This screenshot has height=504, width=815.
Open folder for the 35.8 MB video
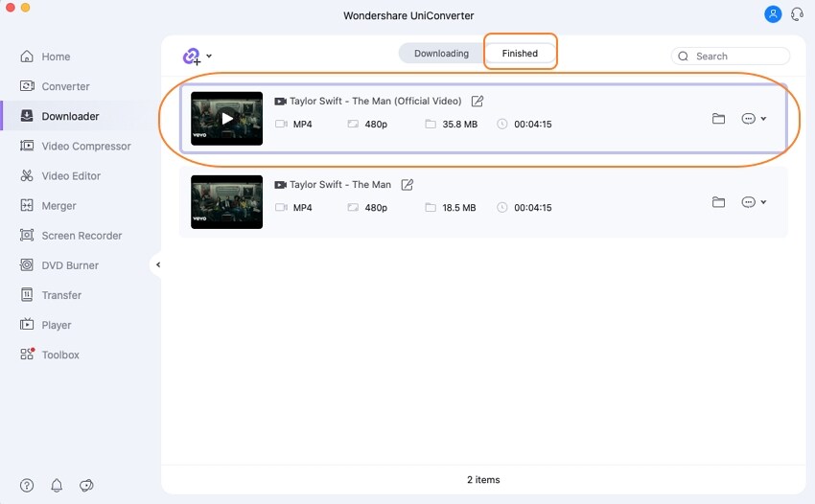[x=718, y=119]
